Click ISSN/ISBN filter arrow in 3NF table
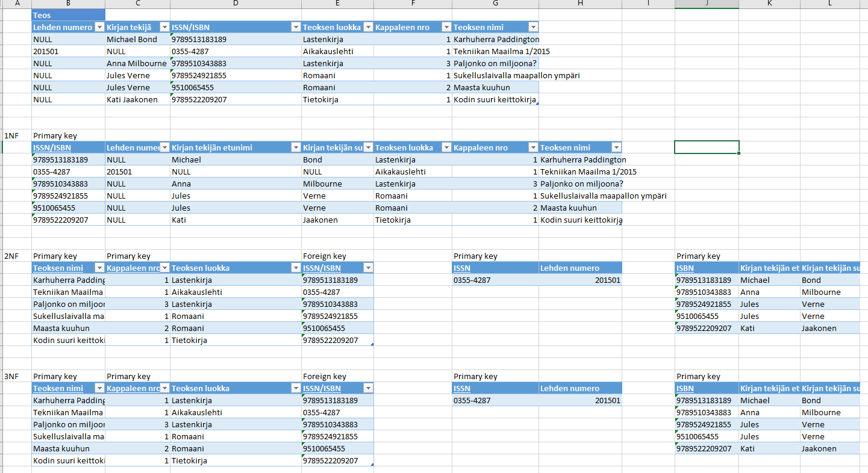The image size is (868, 473). click(x=367, y=388)
